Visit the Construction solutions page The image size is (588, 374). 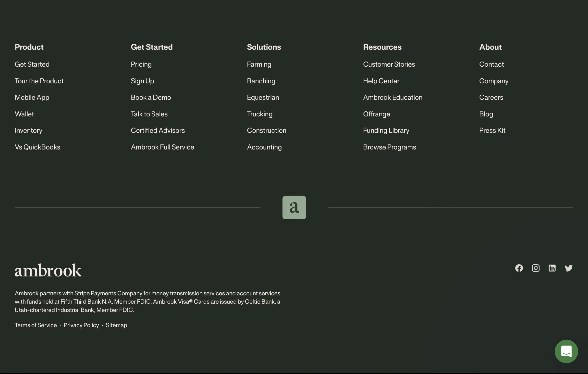pyautogui.click(x=267, y=130)
